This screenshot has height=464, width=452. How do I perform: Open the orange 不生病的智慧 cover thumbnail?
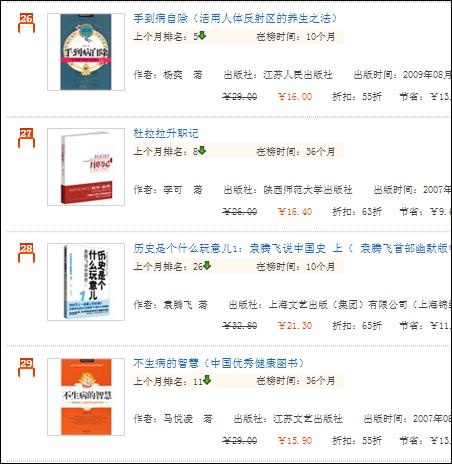[86, 397]
